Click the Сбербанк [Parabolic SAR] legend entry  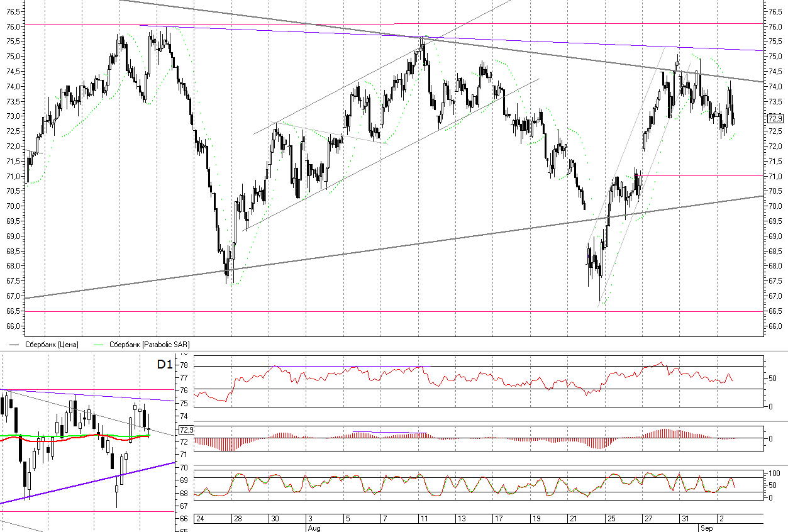click(x=149, y=345)
